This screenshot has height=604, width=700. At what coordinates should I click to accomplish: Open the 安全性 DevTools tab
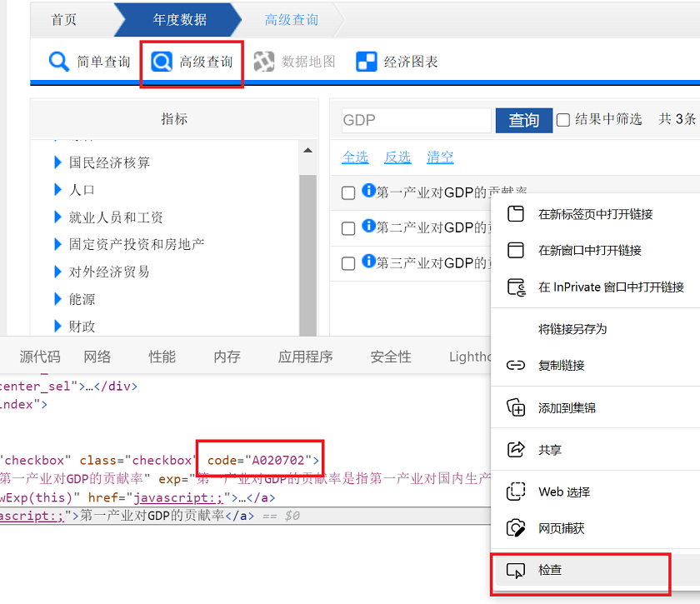[391, 357]
